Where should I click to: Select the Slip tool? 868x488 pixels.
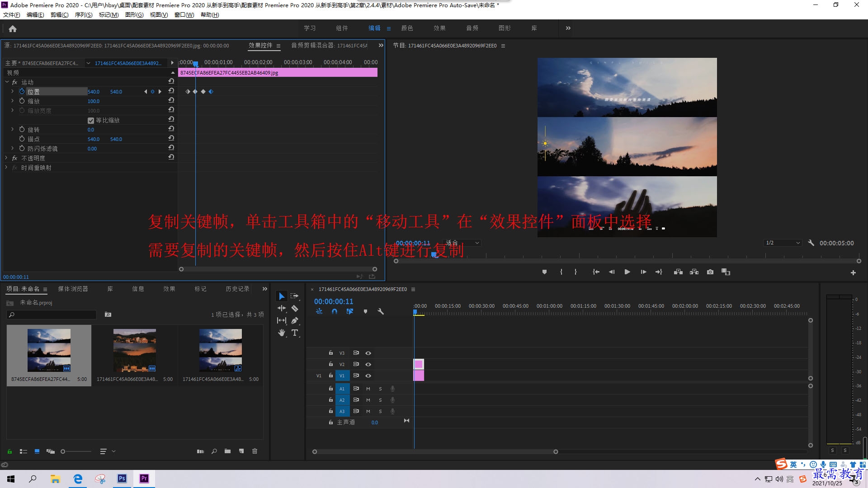pyautogui.click(x=282, y=320)
